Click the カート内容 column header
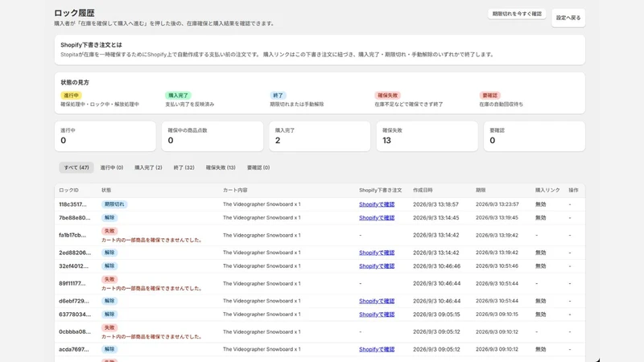Image resolution: width=644 pixels, height=362 pixels. [235, 191]
